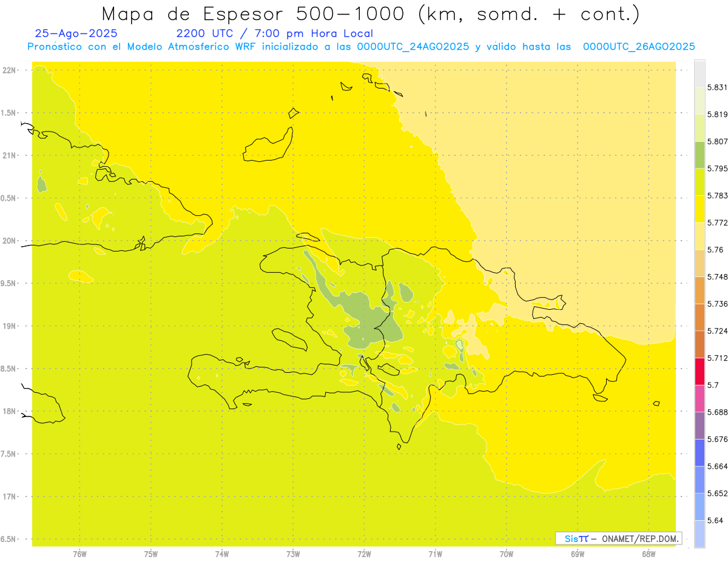728x562 pixels.
Task: Pick the pale yellow legend swatch above 5.76
Action: 699,236
